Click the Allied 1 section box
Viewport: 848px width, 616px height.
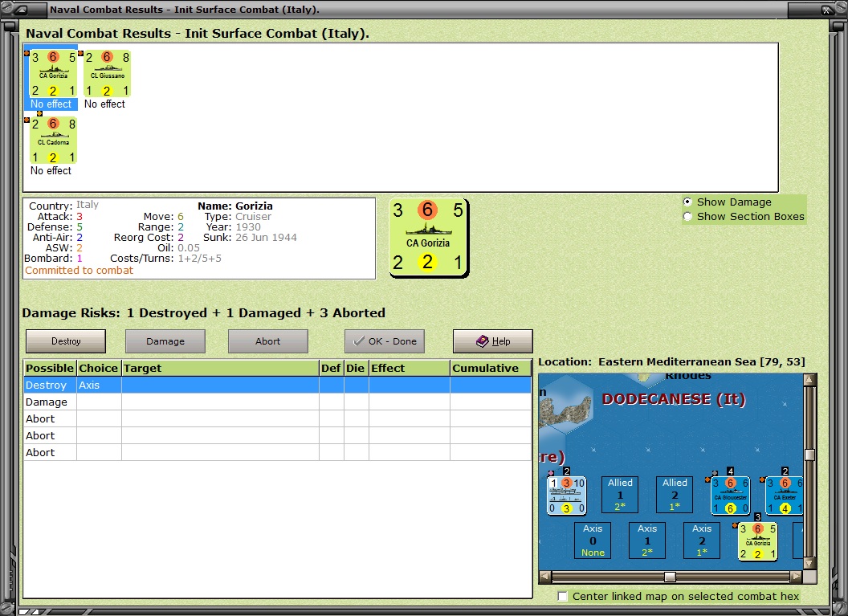pos(620,494)
